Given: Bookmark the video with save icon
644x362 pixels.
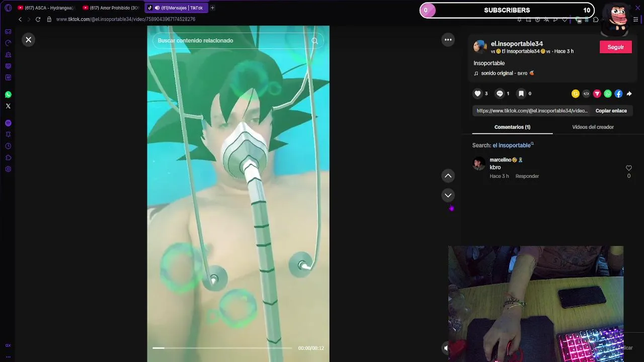Looking at the screenshot, I should click(x=521, y=94).
